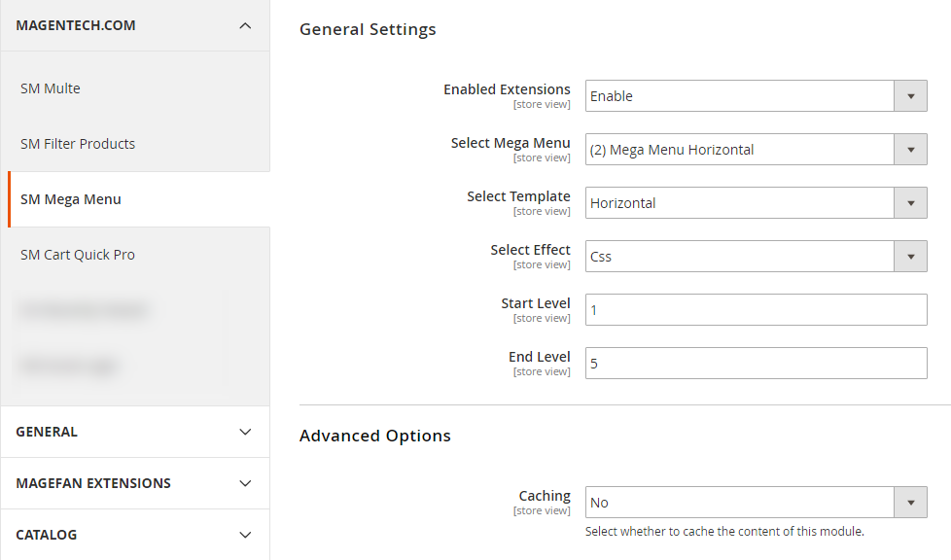This screenshot has width=951, height=560.
Task: Expand the GENERAL section chevron
Action: click(245, 432)
